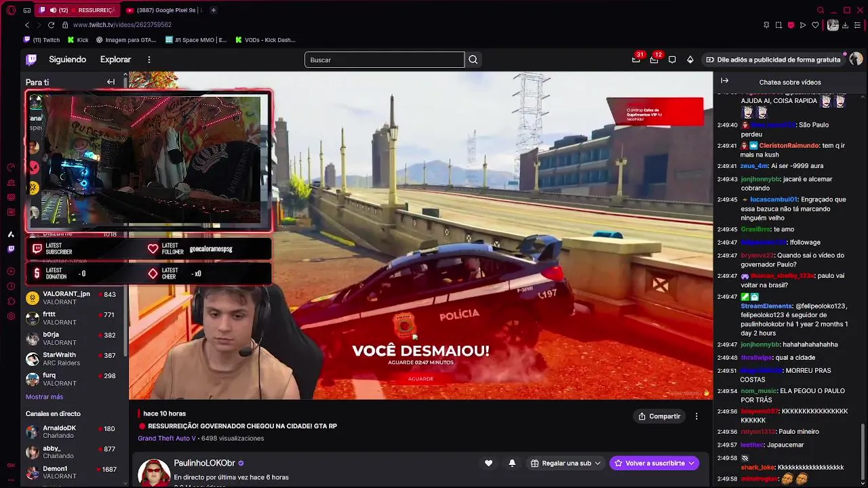Open GX Corner gamepad icon
Image resolution: width=868 pixels, height=488 pixels.
click(x=26, y=10)
